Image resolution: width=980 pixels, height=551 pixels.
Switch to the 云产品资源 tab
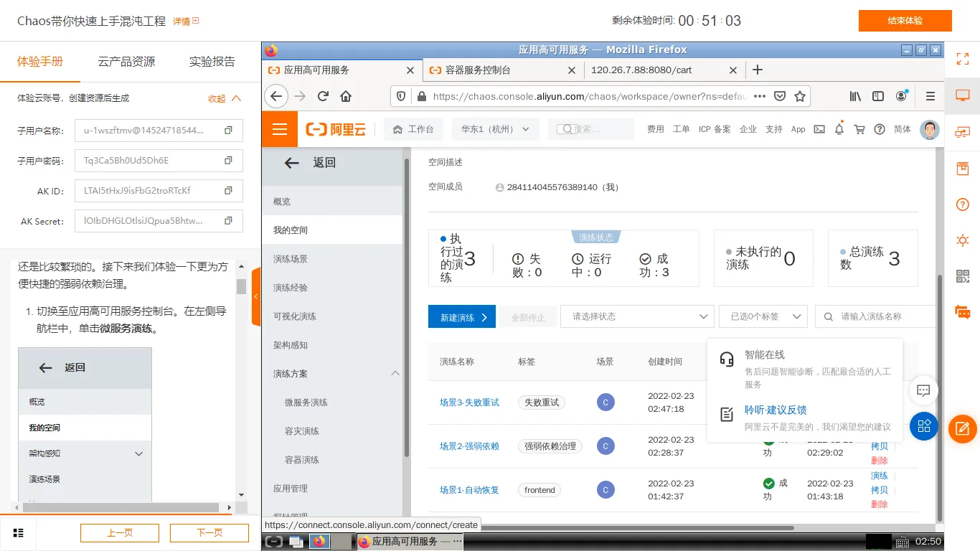click(x=126, y=62)
